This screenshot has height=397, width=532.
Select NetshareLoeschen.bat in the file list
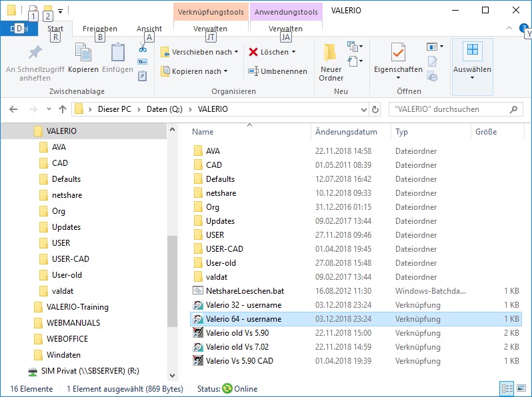tap(244, 291)
